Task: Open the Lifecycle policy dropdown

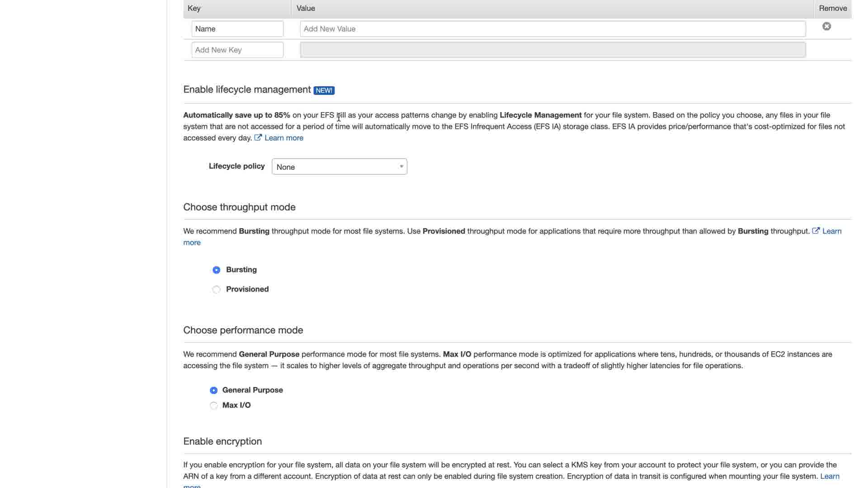Action: click(x=339, y=167)
